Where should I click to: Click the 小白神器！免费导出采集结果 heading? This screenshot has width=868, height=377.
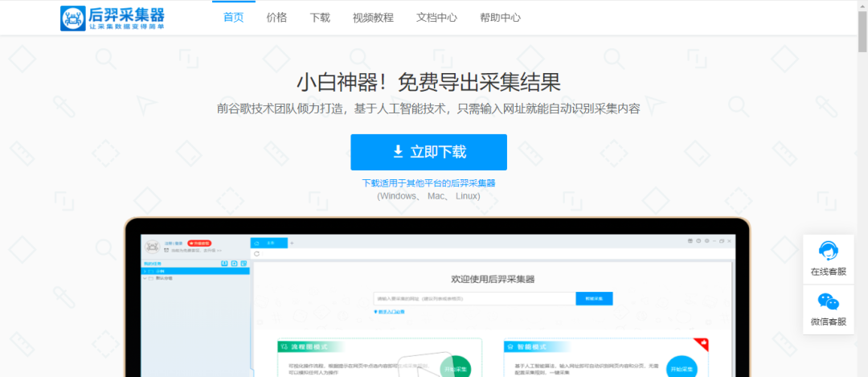[x=428, y=83]
